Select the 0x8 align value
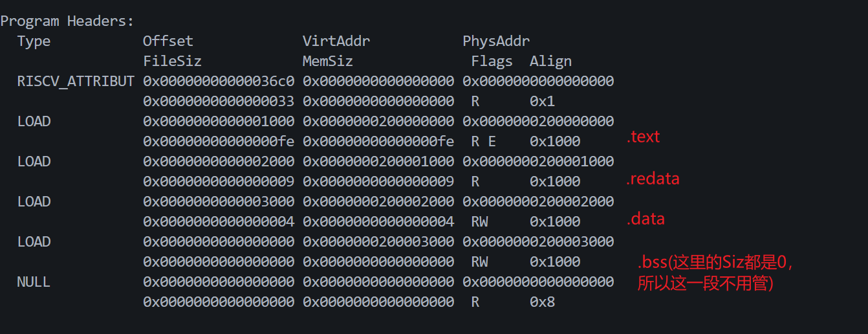 pyautogui.click(x=542, y=302)
